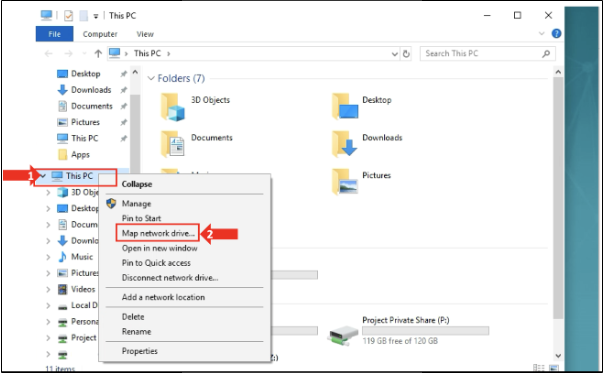This screenshot has width=604, height=373.
Task: Click the Properties quick access toolbar icon
Action: 69,16
